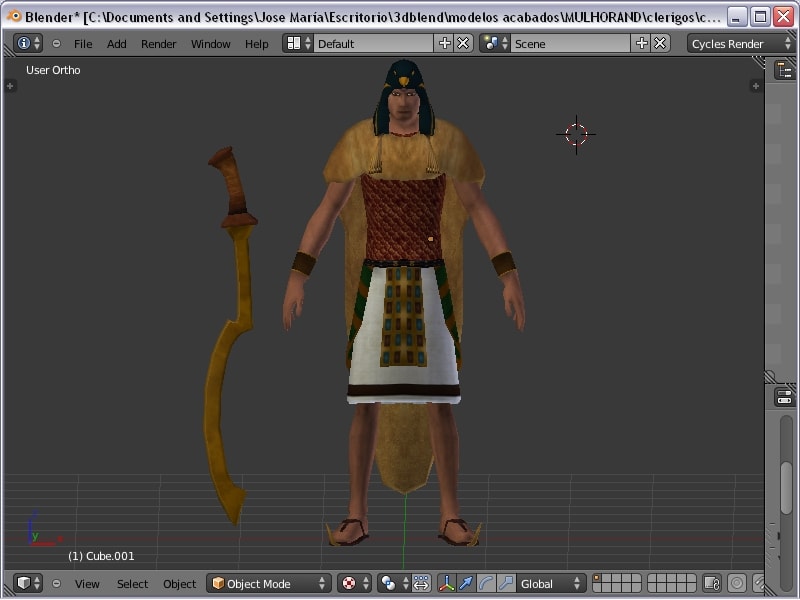Screen dimensions: 800x600
Task: Select a layer in second layer group
Action: tap(671, 583)
